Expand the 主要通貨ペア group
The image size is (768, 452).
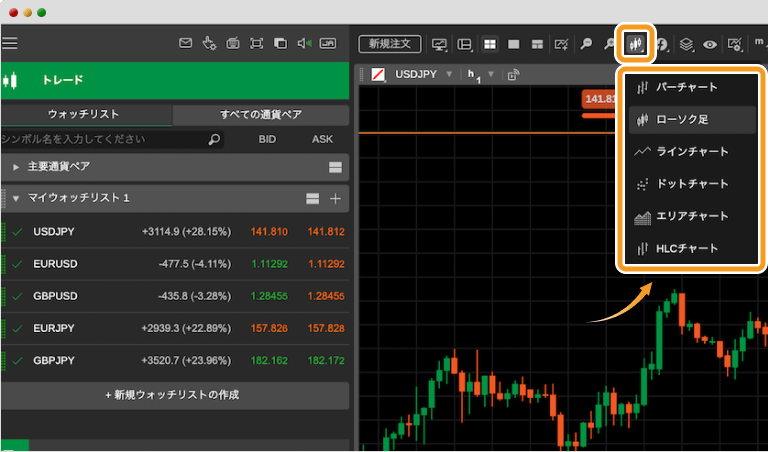tap(16, 167)
